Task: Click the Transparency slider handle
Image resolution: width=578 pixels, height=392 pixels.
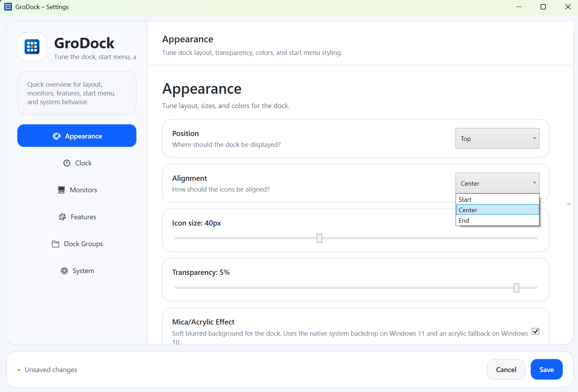Action: pyautogui.click(x=516, y=288)
